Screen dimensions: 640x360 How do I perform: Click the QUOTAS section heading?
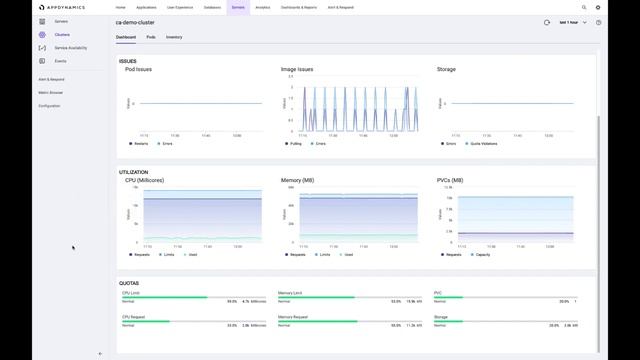(129, 283)
